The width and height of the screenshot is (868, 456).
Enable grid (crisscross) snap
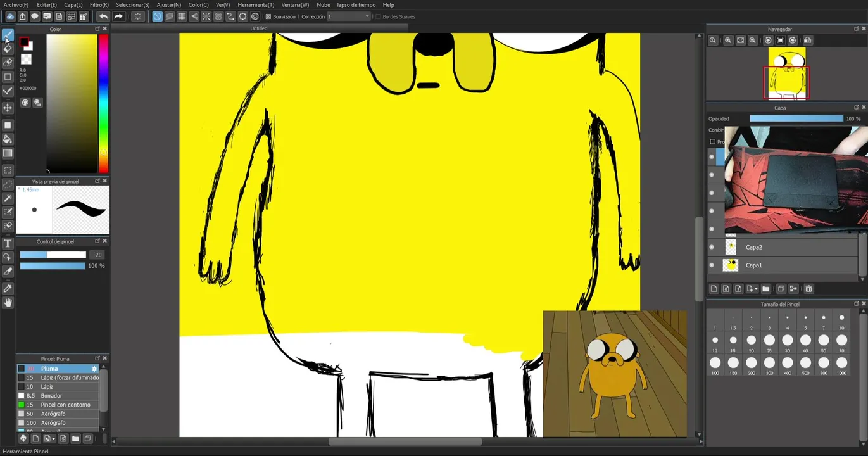click(x=182, y=16)
